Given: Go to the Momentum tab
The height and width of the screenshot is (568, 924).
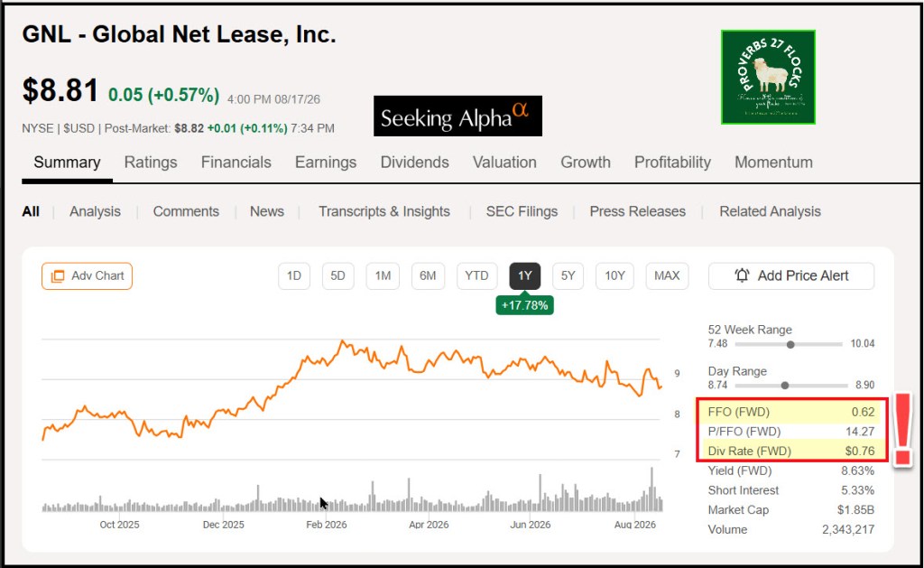Looking at the screenshot, I should click(x=773, y=163).
